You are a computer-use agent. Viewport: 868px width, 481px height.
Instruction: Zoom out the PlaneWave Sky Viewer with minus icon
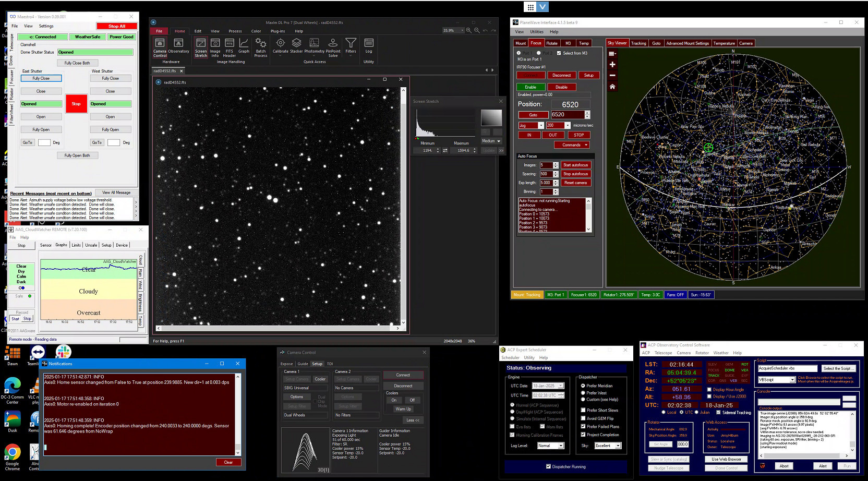[x=612, y=76]
